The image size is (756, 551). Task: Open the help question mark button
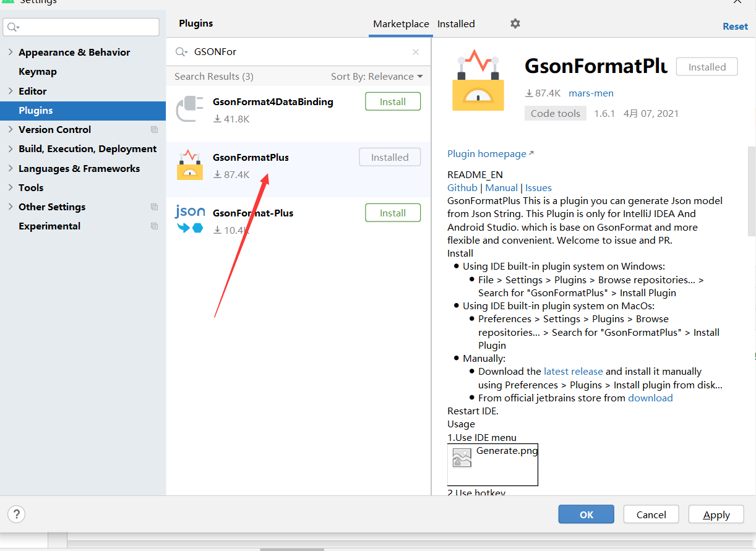click(x=16, y=514)
